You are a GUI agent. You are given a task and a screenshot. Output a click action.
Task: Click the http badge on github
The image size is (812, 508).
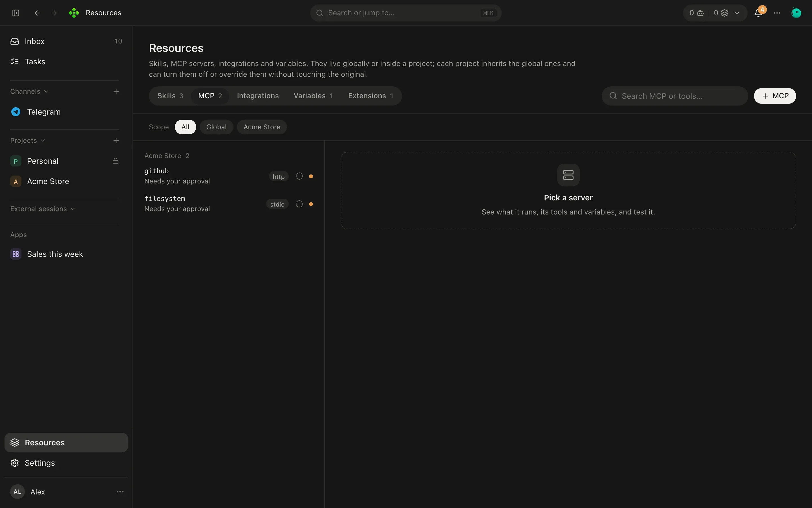pos(279,176)
